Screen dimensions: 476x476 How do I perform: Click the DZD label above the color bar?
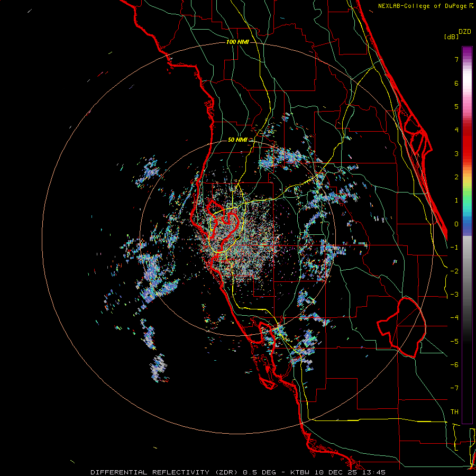[465, 32]
